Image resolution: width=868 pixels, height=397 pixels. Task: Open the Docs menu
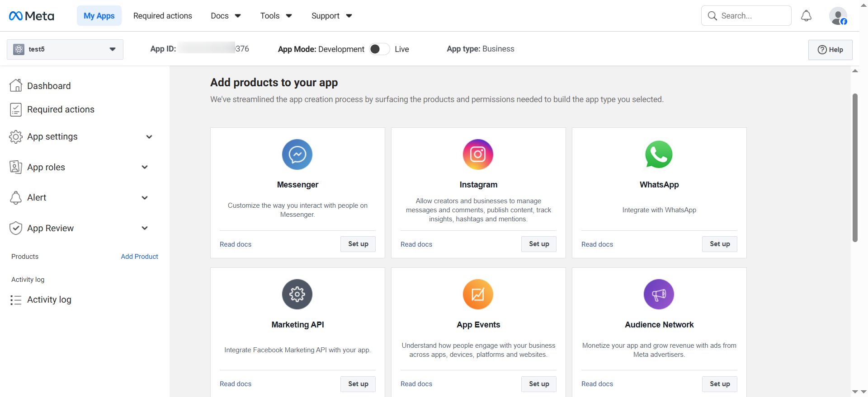pyautogui.click(x=226, y=16)
